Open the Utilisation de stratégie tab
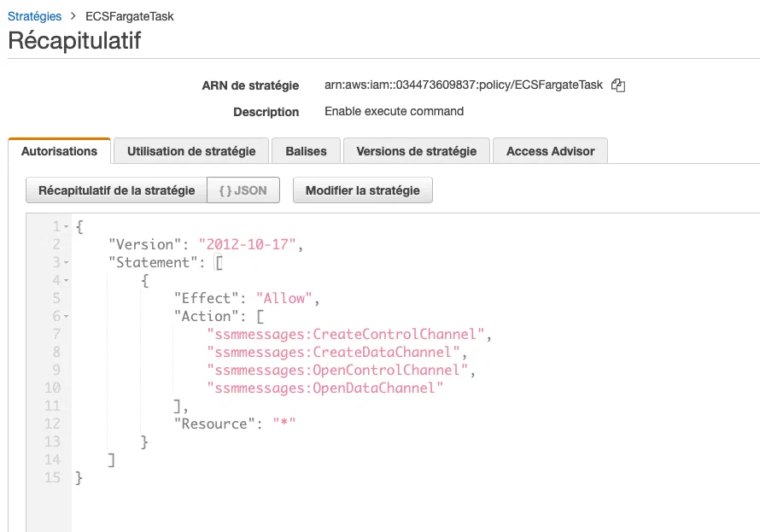 tap(191, 151)
